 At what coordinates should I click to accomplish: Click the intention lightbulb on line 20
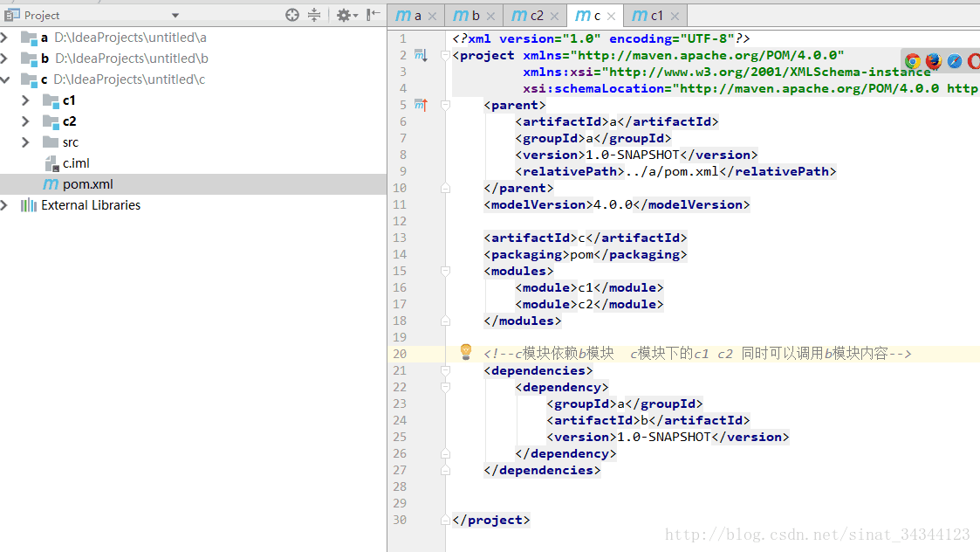tap(466, 350)
